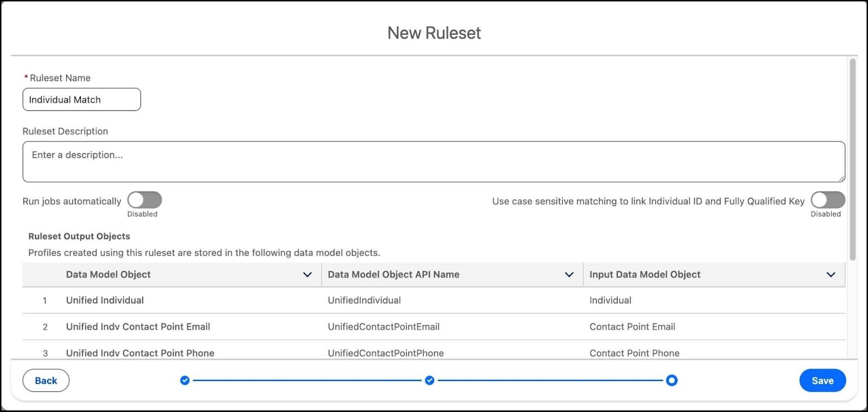
Task: Click the New Ruleset dialog title
Action: coord(434,33)
